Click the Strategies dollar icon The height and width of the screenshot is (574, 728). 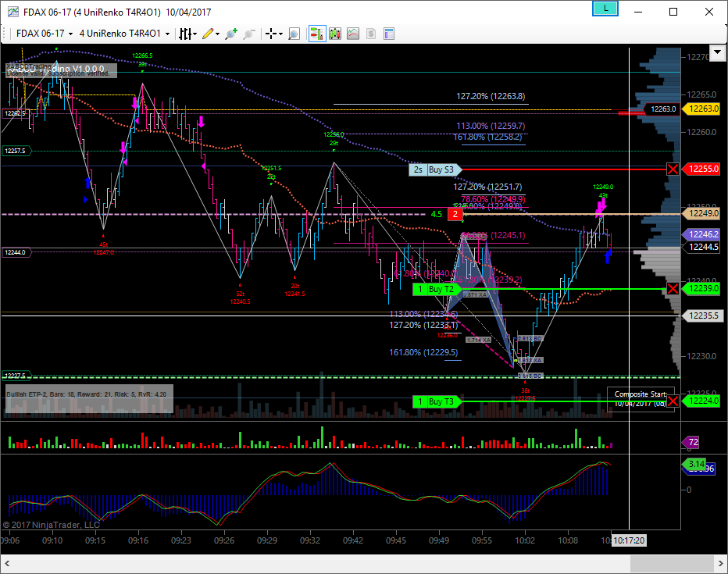370,34
